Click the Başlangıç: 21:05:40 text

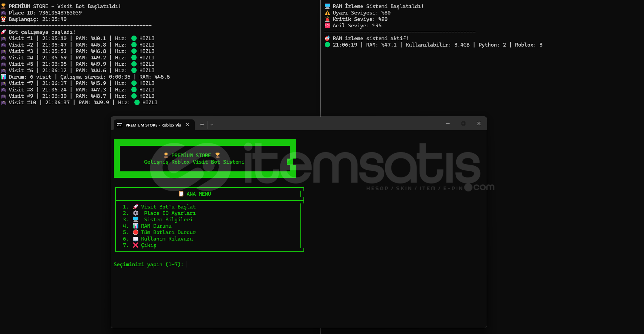(x=38, y=19)
